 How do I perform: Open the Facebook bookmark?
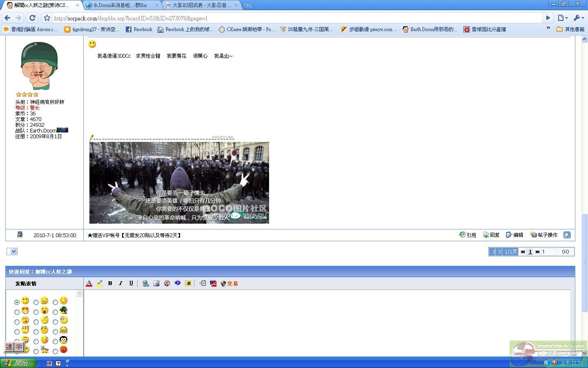[139, 29]
